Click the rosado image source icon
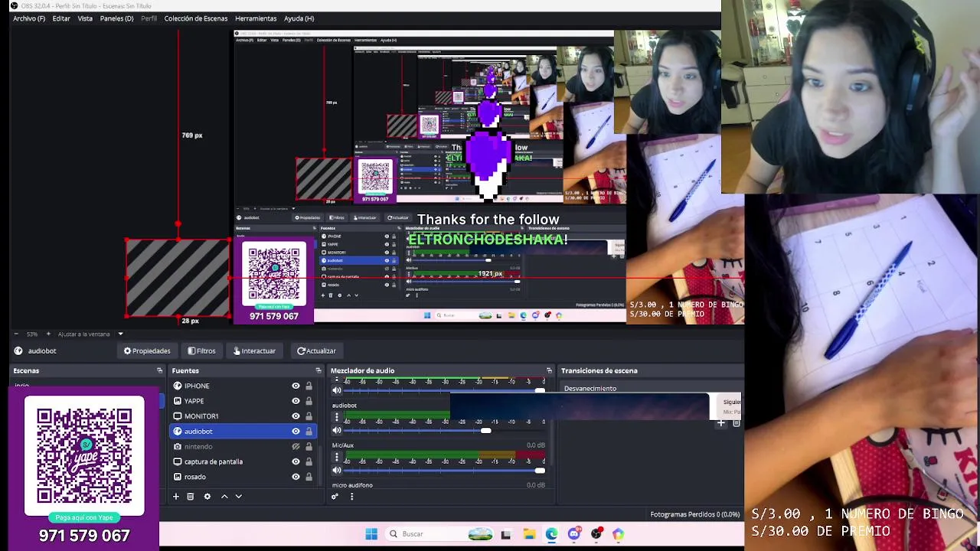This screenshot has width=980, height=551. [178, 477]
